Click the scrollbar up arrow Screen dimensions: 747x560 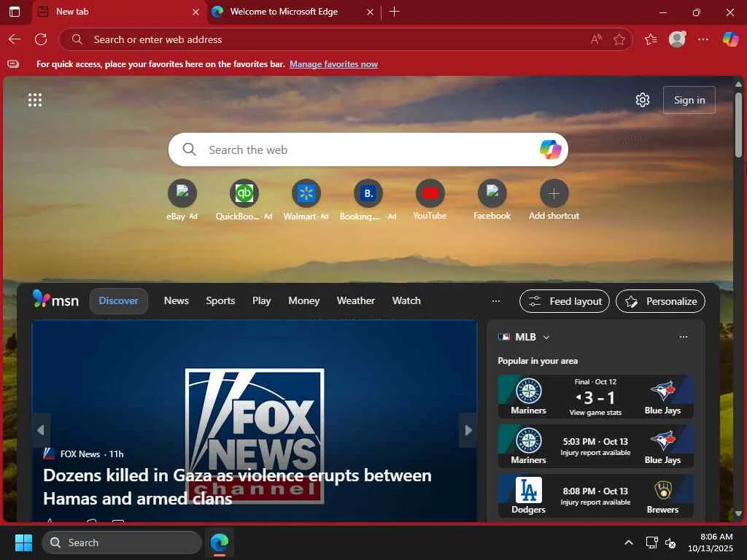pos(738,85)
